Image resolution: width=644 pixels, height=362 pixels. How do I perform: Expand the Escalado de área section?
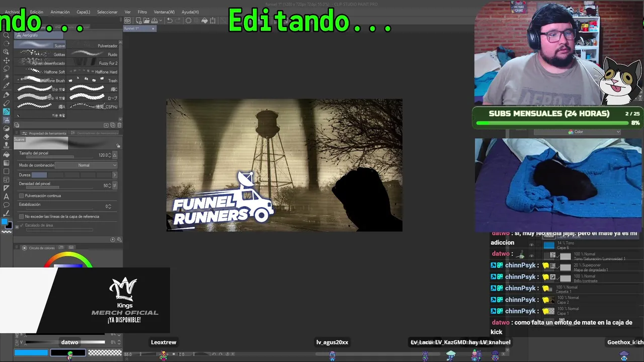pyautogui.click(x=17, y=227)
